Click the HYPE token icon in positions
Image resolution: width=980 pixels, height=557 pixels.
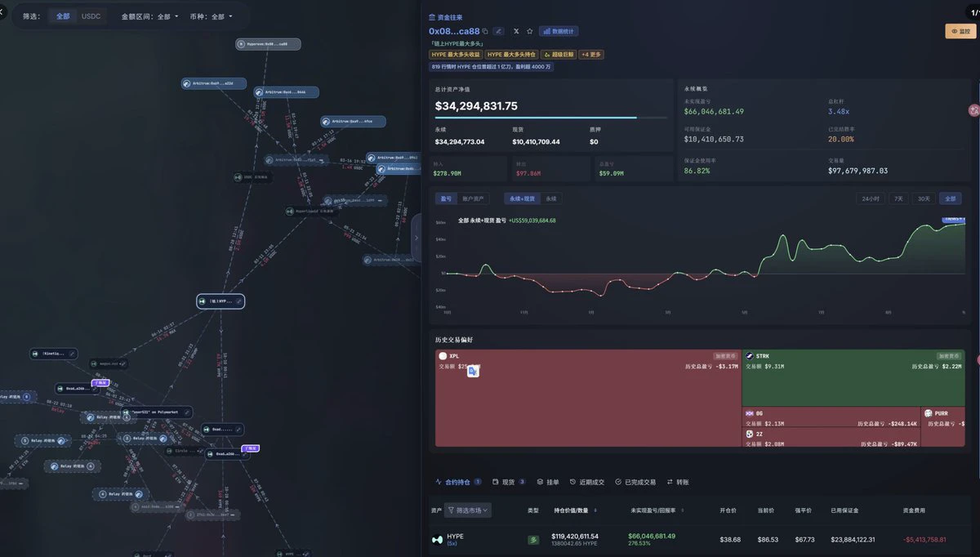pyautogui.click(x=437, y=539)
